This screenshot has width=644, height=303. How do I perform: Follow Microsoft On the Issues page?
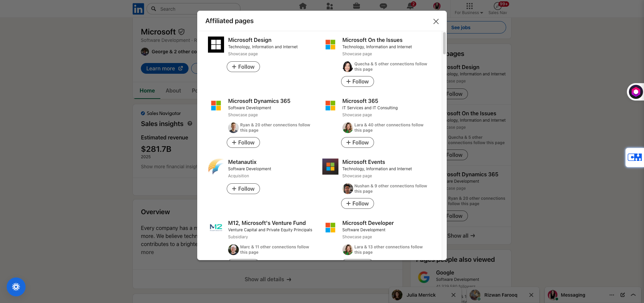pyautogui.click(x=358, y=81)
